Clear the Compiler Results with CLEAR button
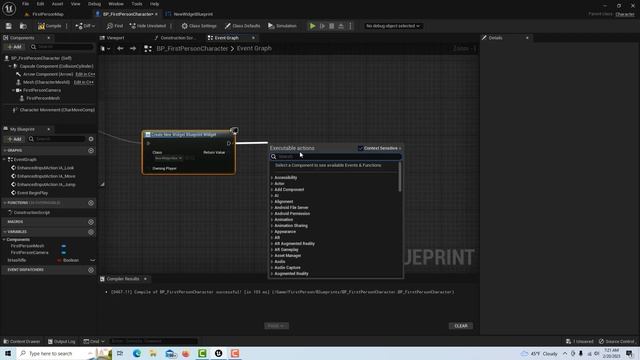640x360 pixels. coord(461,326)
